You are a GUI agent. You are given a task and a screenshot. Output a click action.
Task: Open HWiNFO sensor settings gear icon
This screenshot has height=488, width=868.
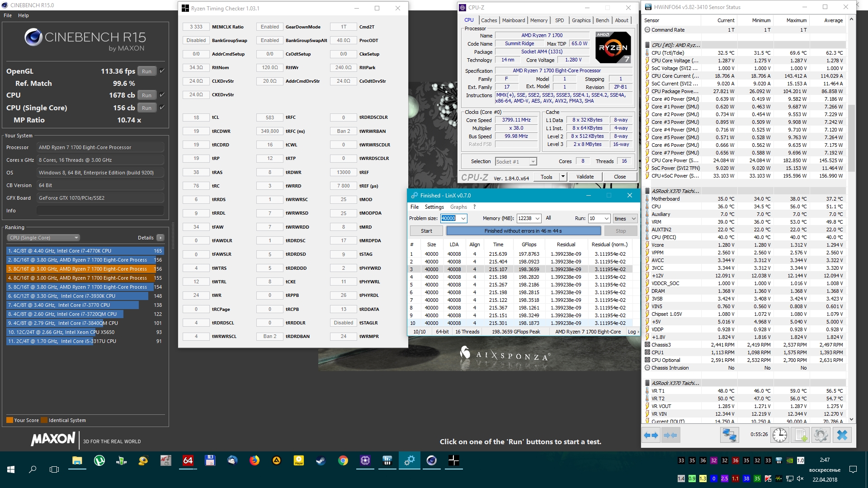click(x=821, y=435)
